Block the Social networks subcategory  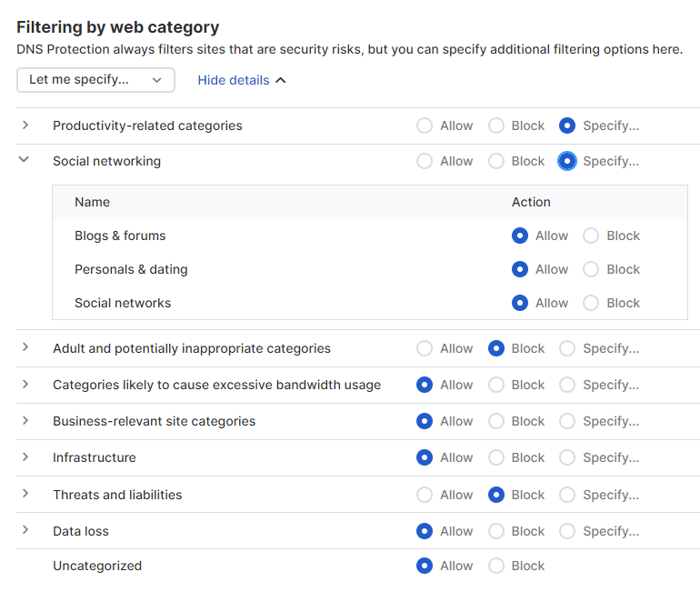(x=591, y=303)
